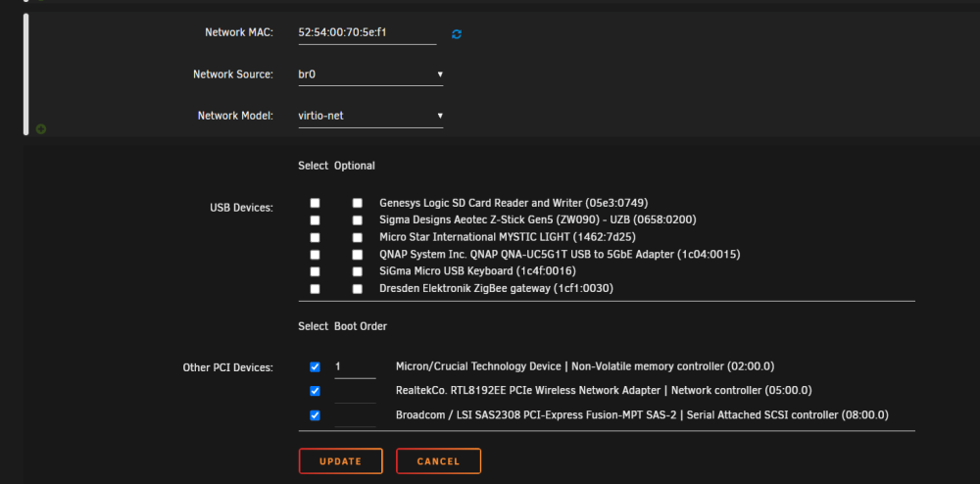Image resolution: width=980 pixels, height=484 pixels.
Task: Set boot order field for Broadcom SAS2308
Action: pos(355,416)
